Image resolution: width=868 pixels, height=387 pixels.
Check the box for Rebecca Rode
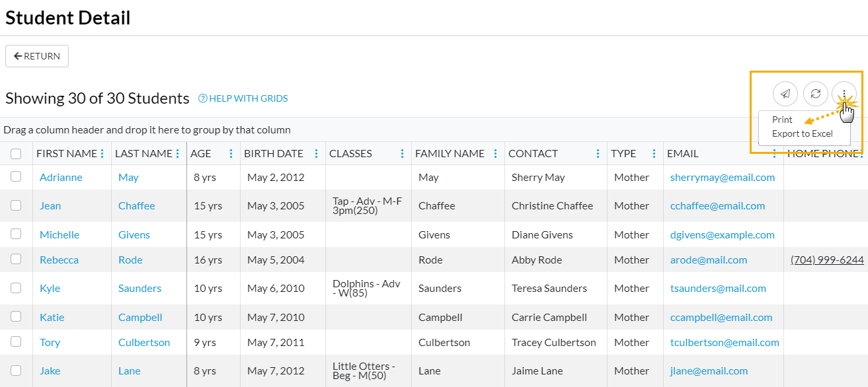coord(16,259)
